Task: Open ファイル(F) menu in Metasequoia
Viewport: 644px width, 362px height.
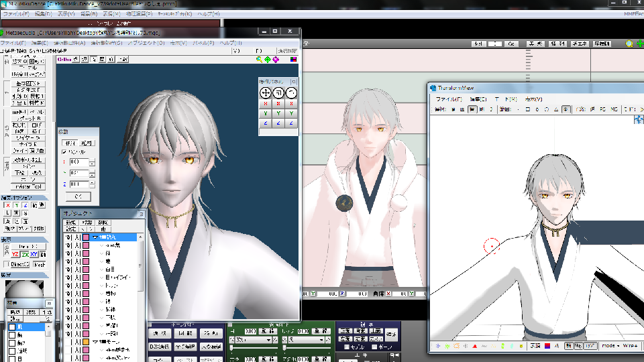Action: pos(13,43)
